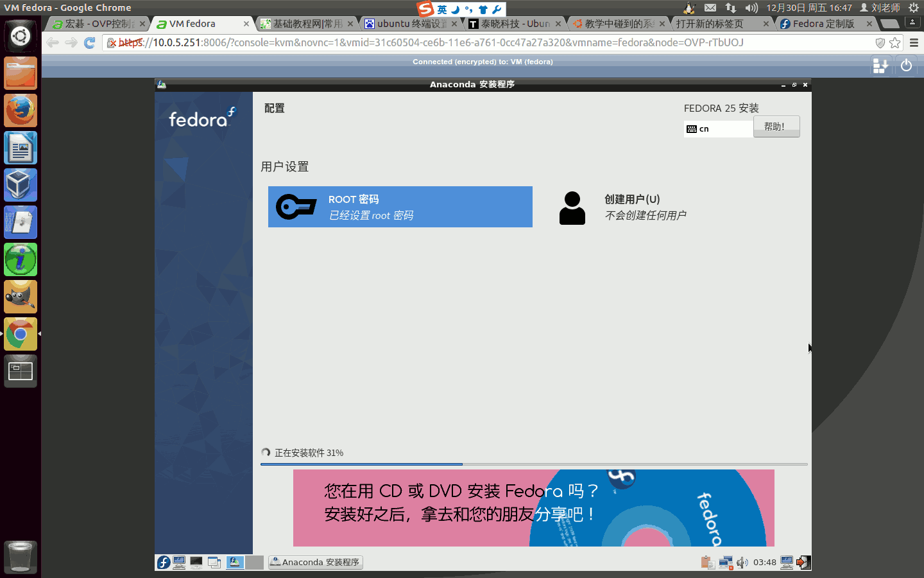The width and height of the screenshot is (924, 578).
Task: Open the sound volume indicator menu
Action: pos(751,8)
